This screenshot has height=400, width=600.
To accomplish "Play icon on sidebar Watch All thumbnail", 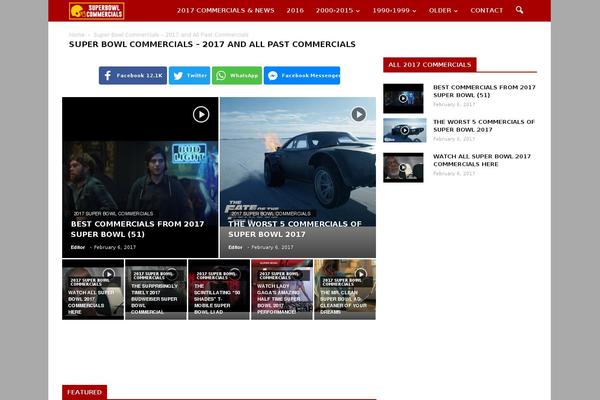I will click(403, 167).
